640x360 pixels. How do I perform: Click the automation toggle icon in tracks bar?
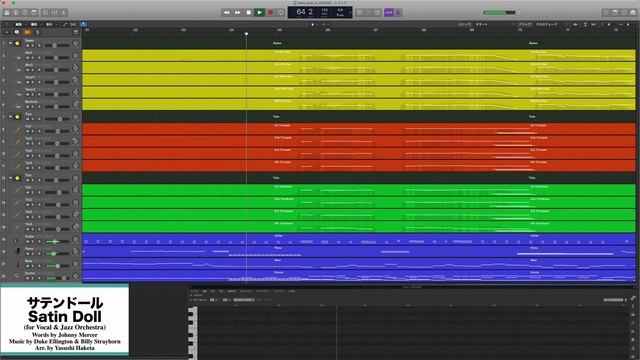click(65, 24)
